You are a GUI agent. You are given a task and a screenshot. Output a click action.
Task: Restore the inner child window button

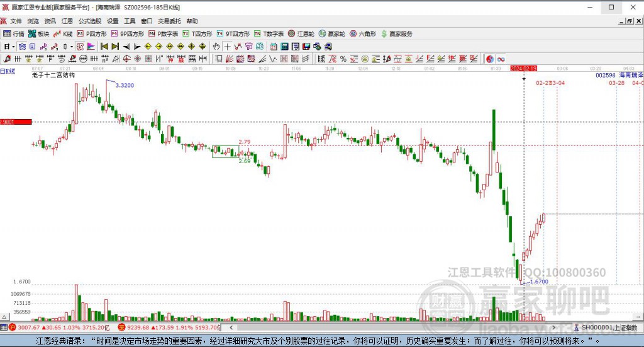click(629, 21)
